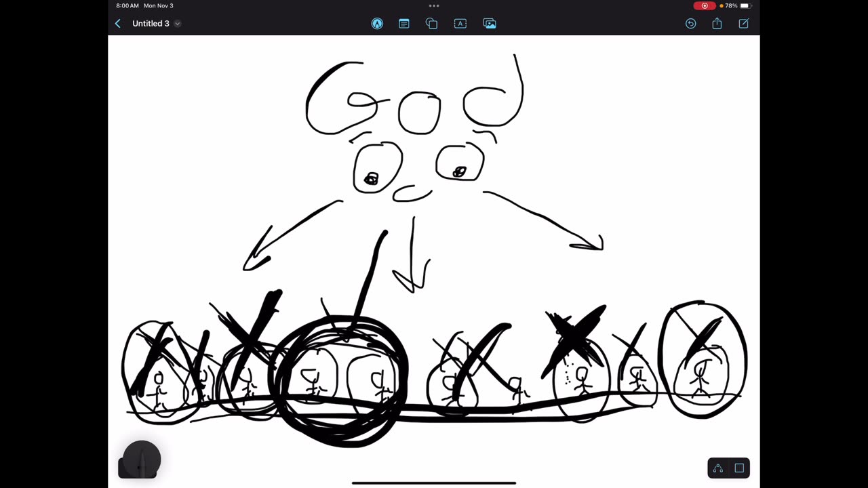The width and height of the screenshot is (868, 488).
Task: Go back using the left chevron
Action: pyautogui.click(x=117, y=24)
